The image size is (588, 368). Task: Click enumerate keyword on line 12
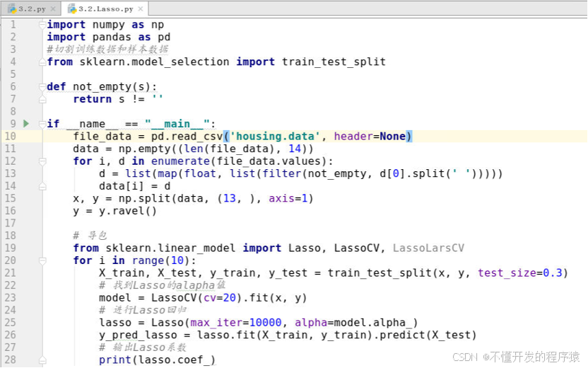(180, 161)
